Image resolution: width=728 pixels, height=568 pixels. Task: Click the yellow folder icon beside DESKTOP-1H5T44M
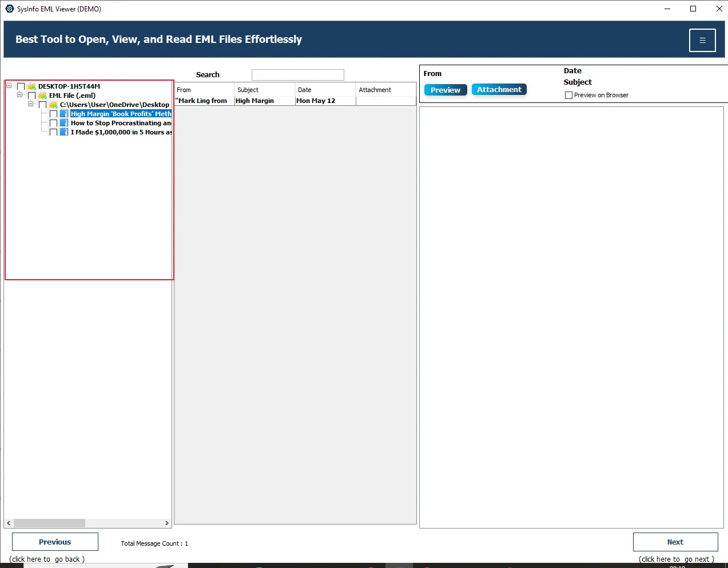coord(30,86)
